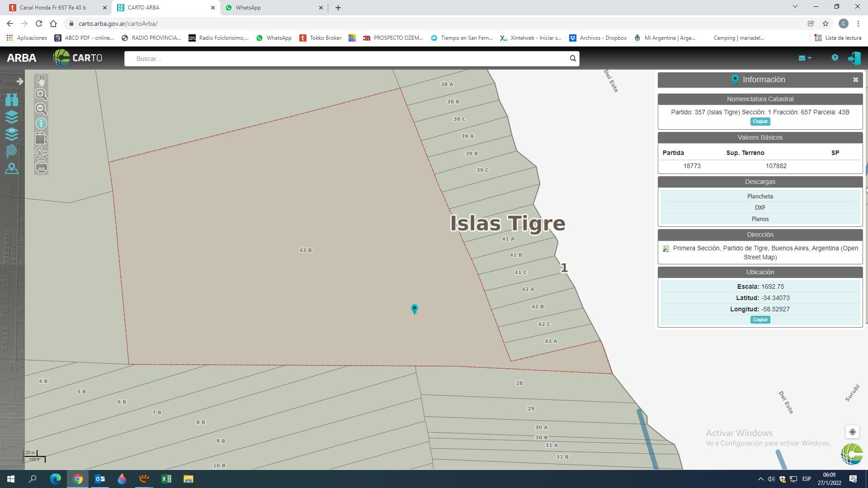Open the Windows Start menu
Image resolution: width=868 pixels, height=488 pixels.
pos(11,479)
